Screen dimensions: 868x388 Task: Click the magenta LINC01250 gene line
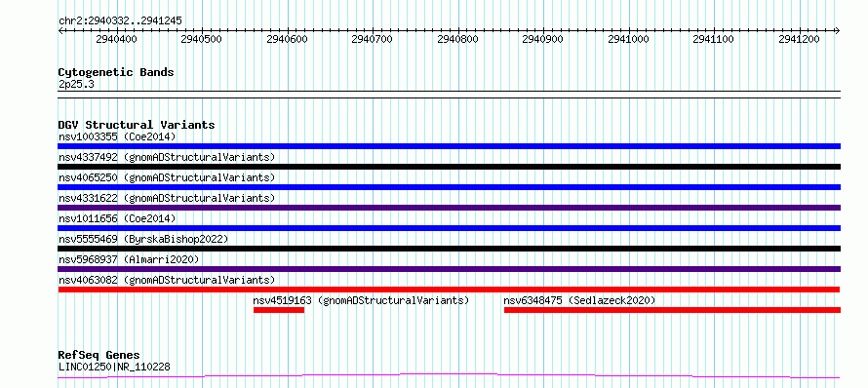[x=449, y=376]
